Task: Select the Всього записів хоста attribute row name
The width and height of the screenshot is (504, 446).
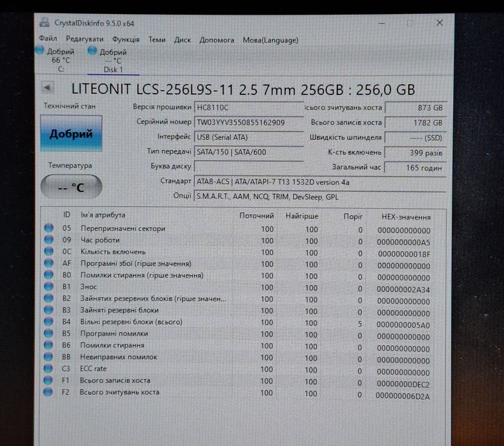Action: 115,380
